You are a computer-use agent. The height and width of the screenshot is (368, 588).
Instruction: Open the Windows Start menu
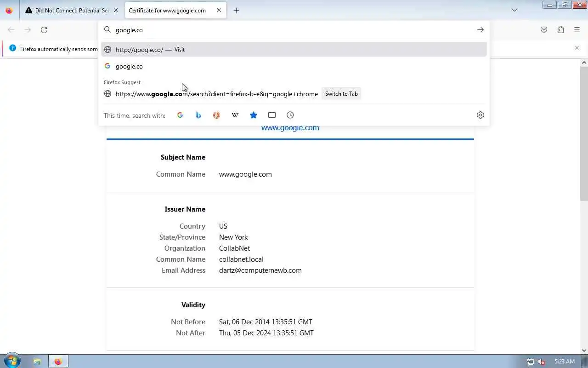pyautogui.click(x=12, y=361)
